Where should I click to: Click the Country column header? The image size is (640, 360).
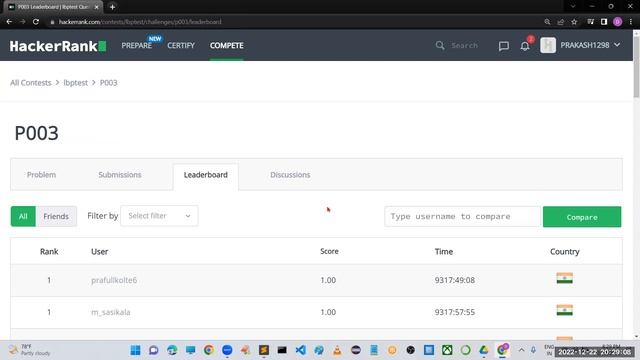[x=564, y=251]
